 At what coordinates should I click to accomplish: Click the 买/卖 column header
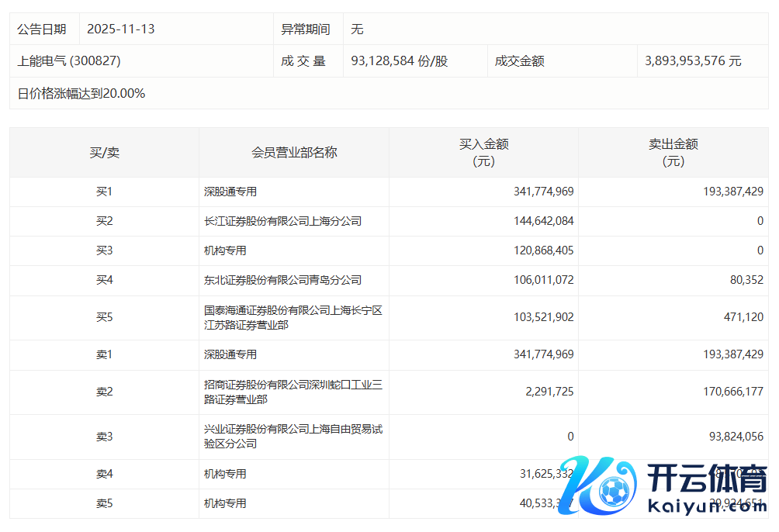tap(104, 153)
